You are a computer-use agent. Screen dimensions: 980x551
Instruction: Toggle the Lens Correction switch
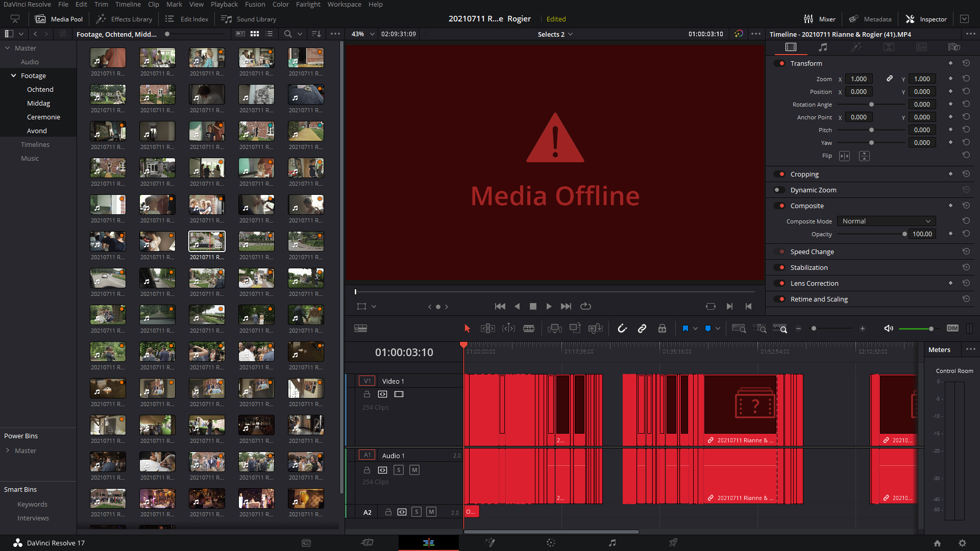point(779,284)
